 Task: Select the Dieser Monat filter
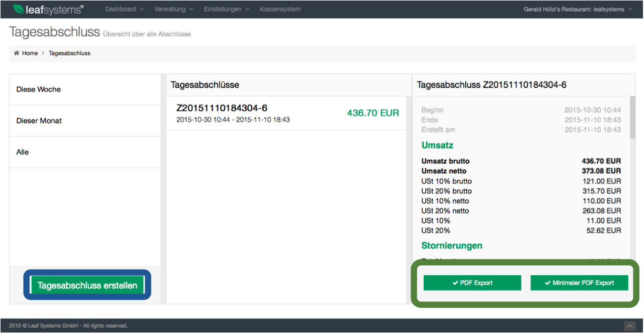point(39,121)
